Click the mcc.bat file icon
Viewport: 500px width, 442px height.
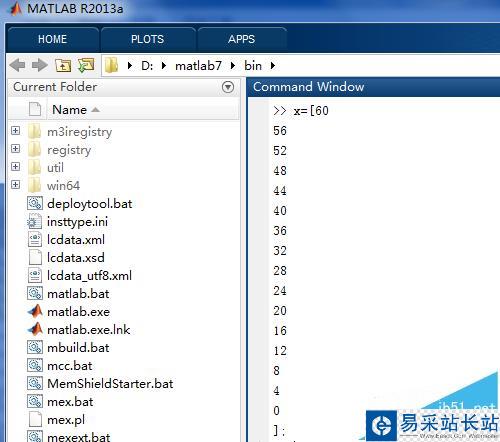[35, 365]
